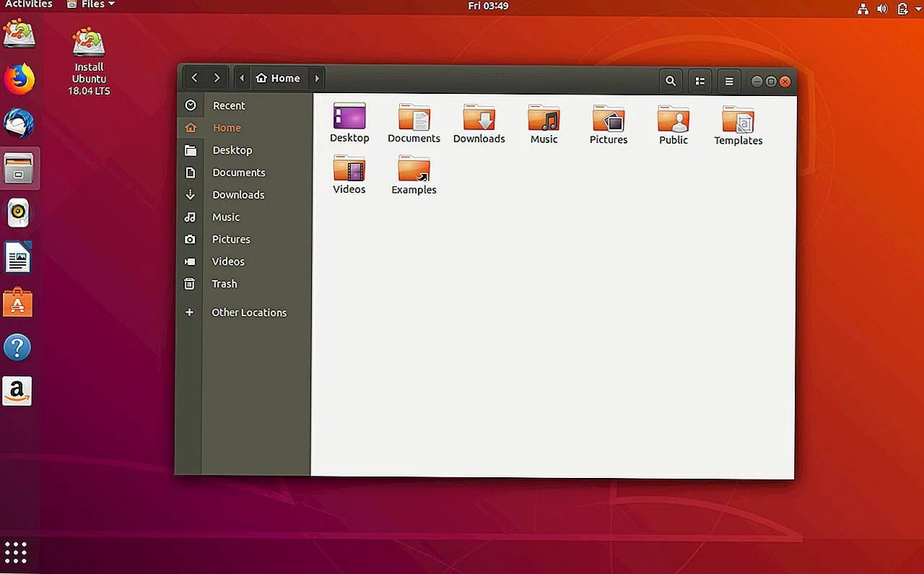Open Other Locations in the sidebar
This screenshot has width=924, height=574.
[x=249, y=313]
